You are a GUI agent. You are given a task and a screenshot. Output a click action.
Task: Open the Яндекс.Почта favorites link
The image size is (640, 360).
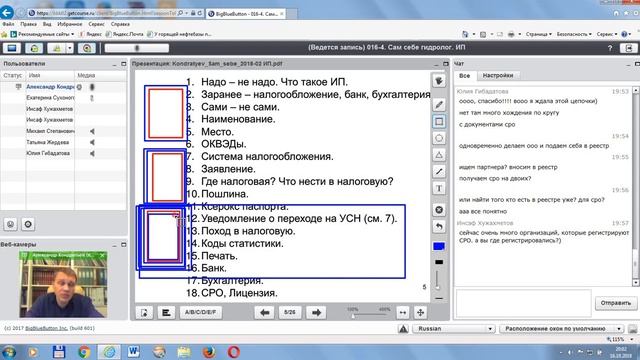click(x=124, y=34)
